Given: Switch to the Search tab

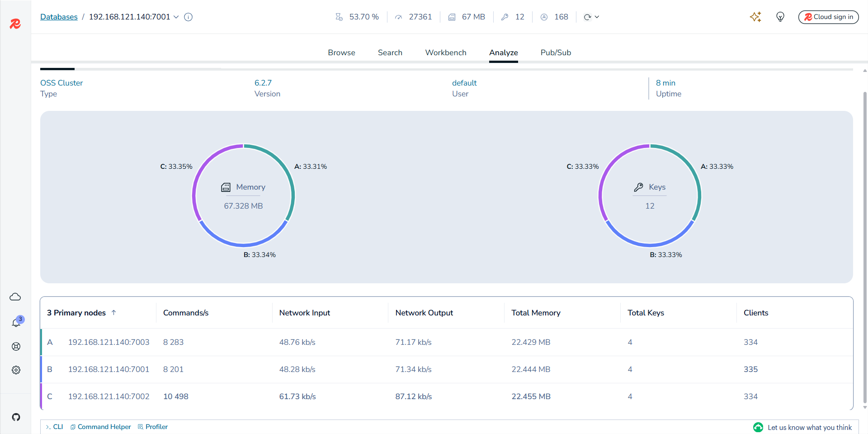Looking at the screenshot, I should 390,52.
